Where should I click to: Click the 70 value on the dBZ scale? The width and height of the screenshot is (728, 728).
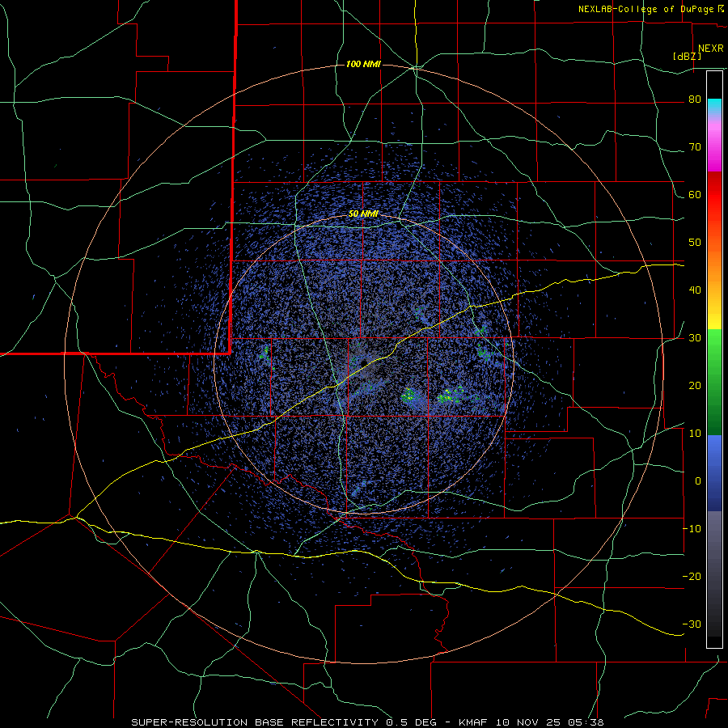695,147
